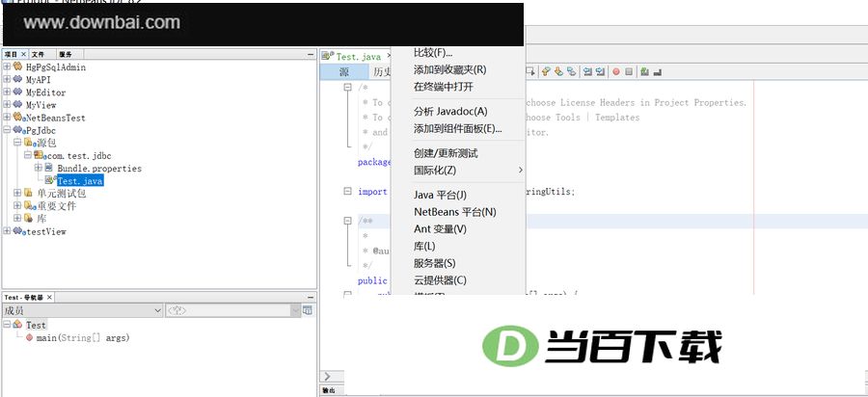
Task: Collapse the import fold in the editor
Action: click(347, 192)
